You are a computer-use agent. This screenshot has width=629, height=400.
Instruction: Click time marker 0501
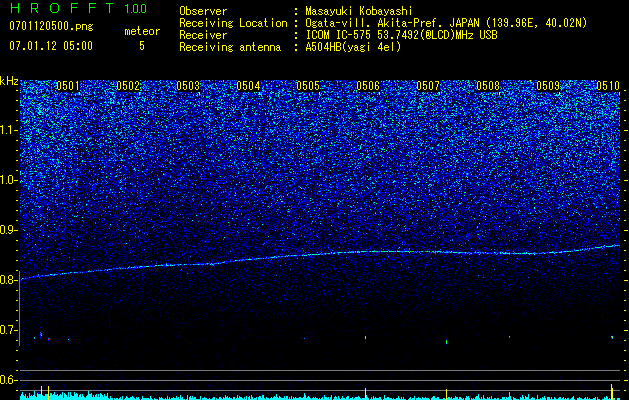point(68,86)
